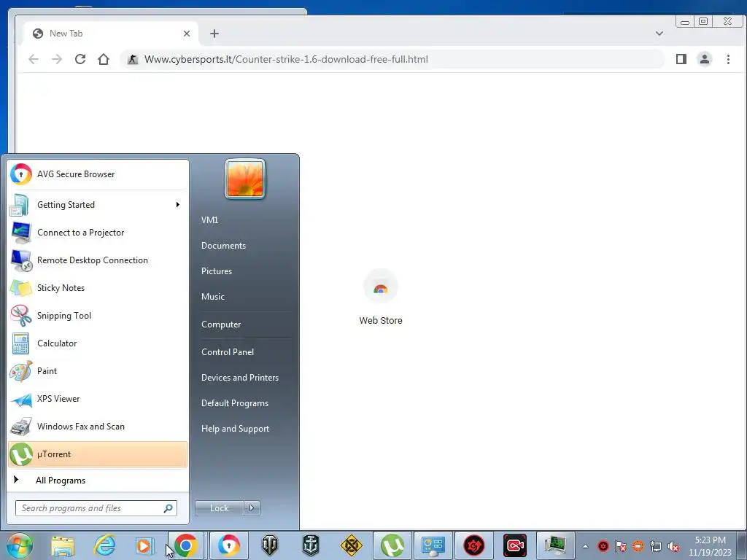Click the muted volume tray icon
The image size is (747, 560).
click(673, 546)
